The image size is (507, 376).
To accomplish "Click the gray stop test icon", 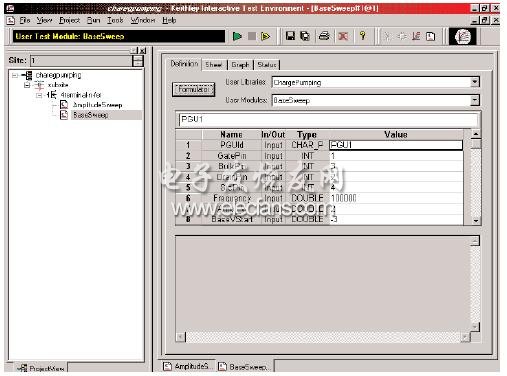I will pos(252,36).
